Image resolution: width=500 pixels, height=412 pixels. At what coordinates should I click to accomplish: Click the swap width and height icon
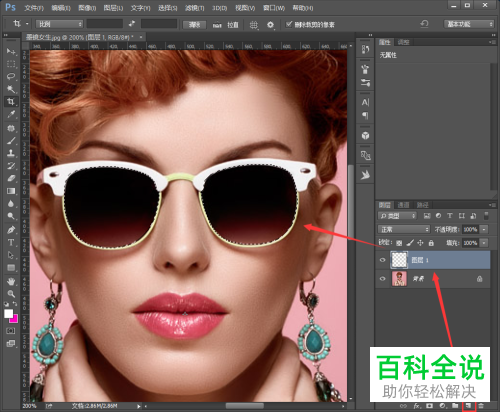[x=132, y=24]
